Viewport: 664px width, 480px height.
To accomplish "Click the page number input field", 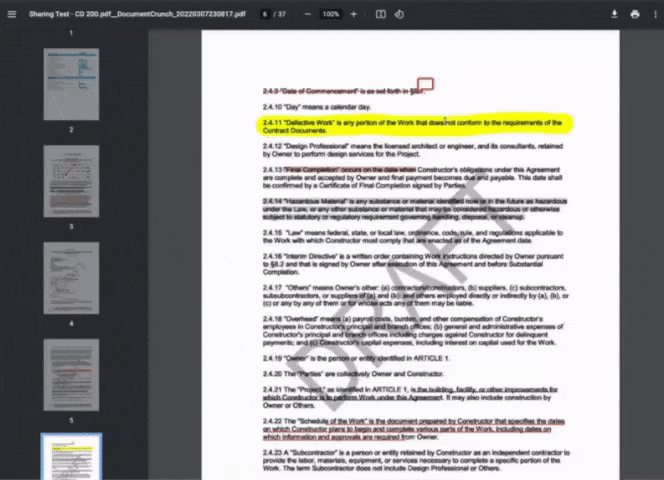I will pos(264,14).
